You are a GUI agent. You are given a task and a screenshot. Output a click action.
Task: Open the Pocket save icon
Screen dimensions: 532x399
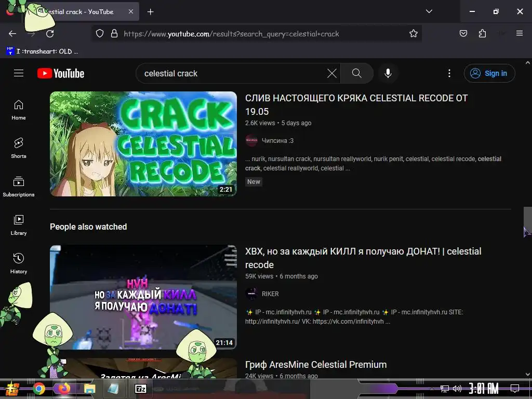coord(463,33)
